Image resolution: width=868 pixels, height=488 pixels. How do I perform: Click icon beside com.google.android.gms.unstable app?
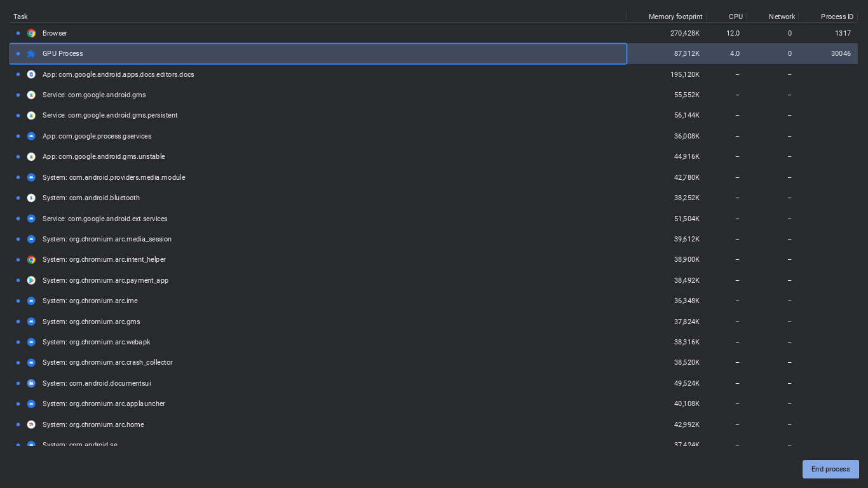[x=31, y=157]
